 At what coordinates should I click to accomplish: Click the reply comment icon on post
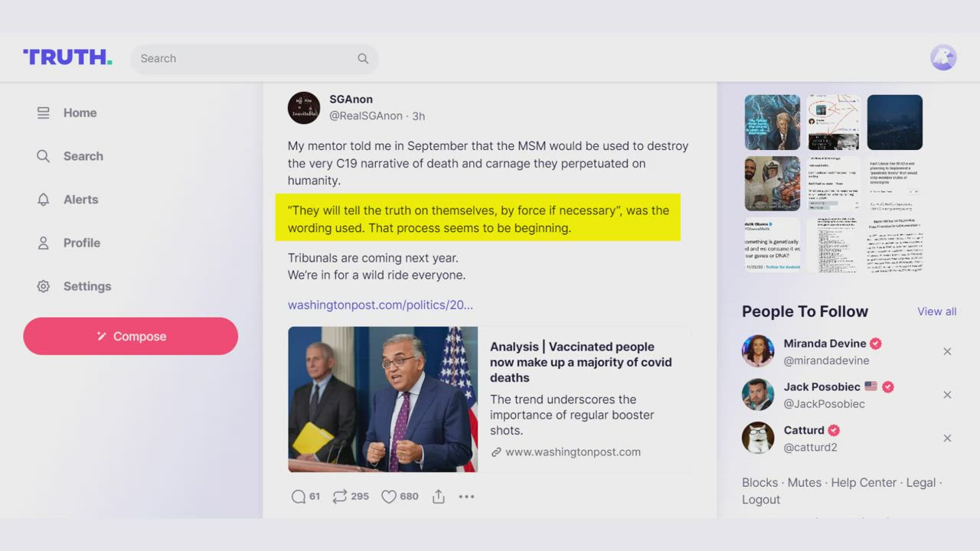299,497
